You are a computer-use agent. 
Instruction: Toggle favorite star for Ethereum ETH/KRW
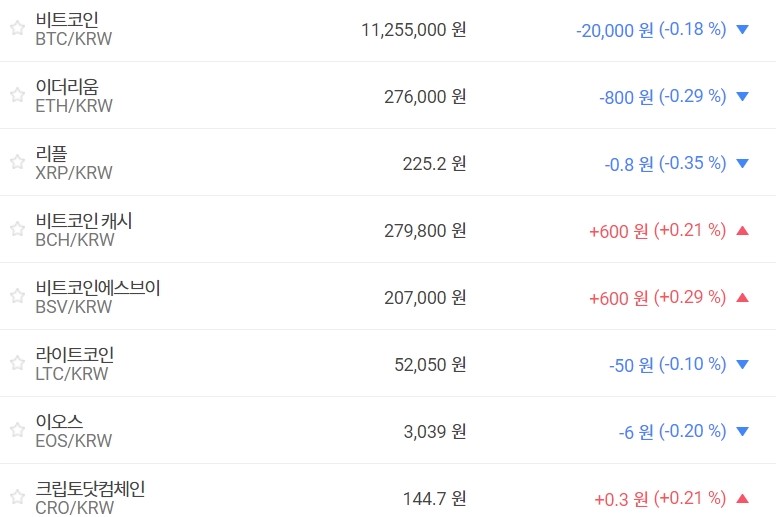pyautogui.click(x=17, y=96)
